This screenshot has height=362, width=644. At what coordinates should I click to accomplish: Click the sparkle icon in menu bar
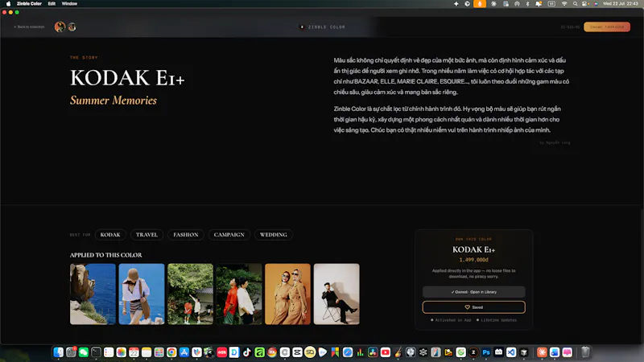(x=456, y=4)
